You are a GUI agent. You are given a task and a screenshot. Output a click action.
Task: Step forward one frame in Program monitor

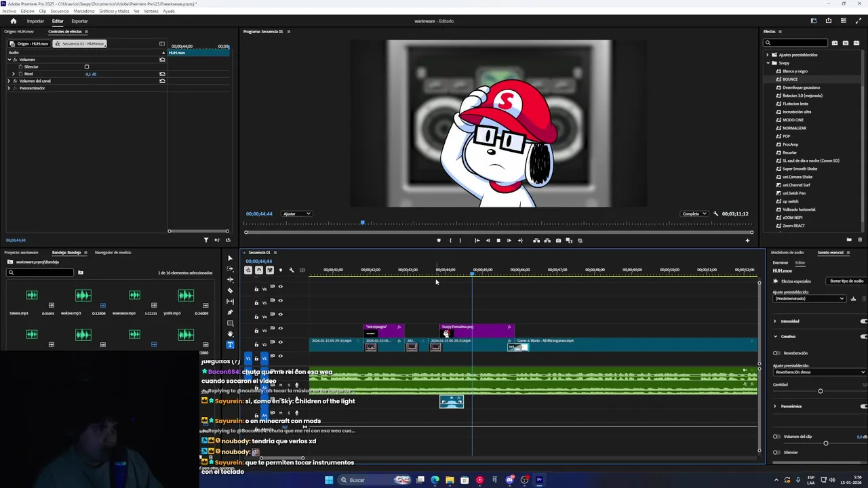pyautogui.click(x=509, y=241)
